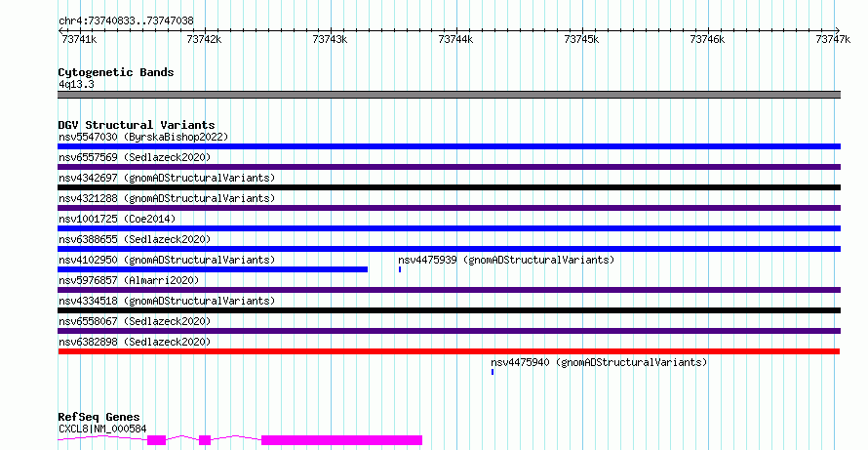The height and width of the screenshot is (450, 868).
Task: Click the chr4:73740833..73747038 coordinates text
Action: pyautogui.click(x=126, y=20)
